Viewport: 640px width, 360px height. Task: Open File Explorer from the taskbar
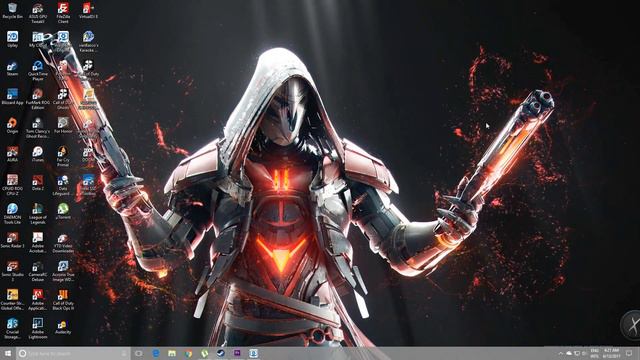[x=172, y=353]
